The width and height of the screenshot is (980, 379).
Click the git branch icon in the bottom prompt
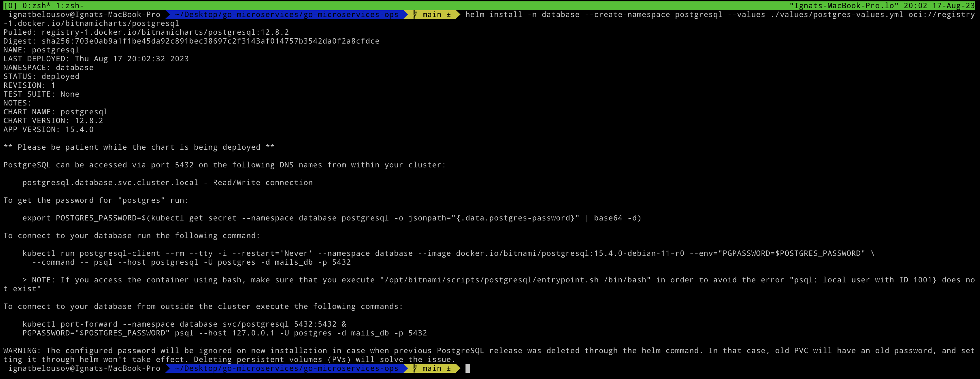(x=415, y=368)
